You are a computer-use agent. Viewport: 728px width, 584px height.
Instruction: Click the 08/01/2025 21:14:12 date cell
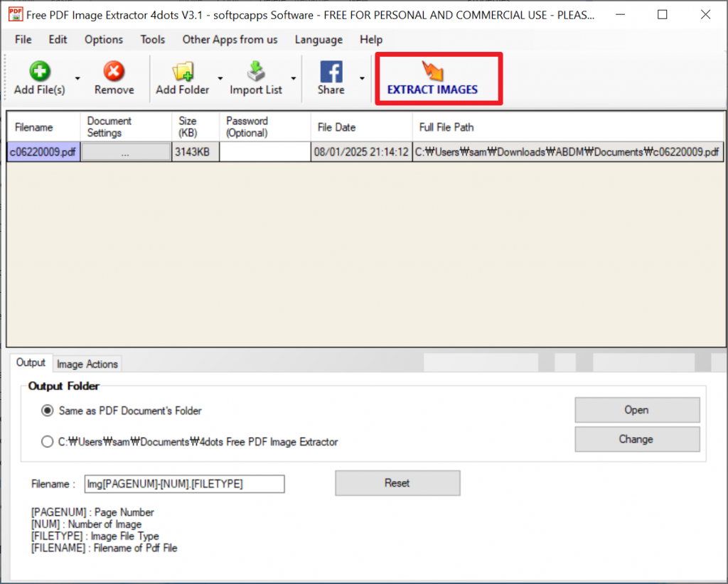tap(361, 152)
